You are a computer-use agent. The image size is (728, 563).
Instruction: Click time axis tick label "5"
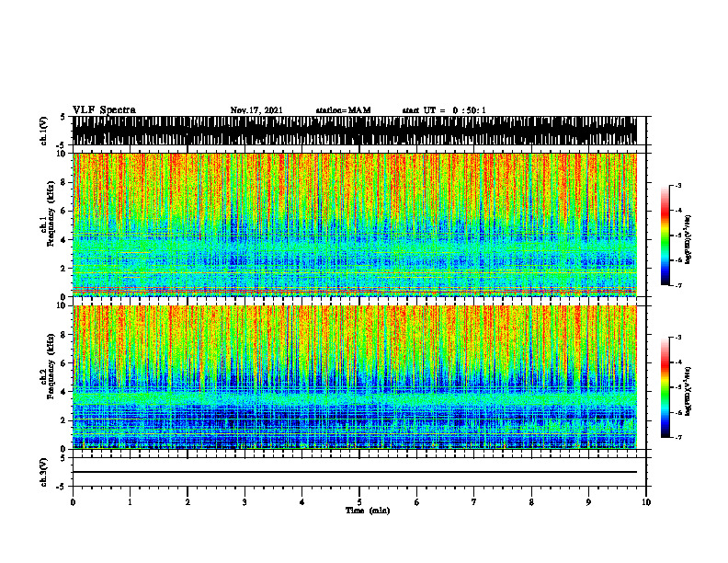click(359, 502)
